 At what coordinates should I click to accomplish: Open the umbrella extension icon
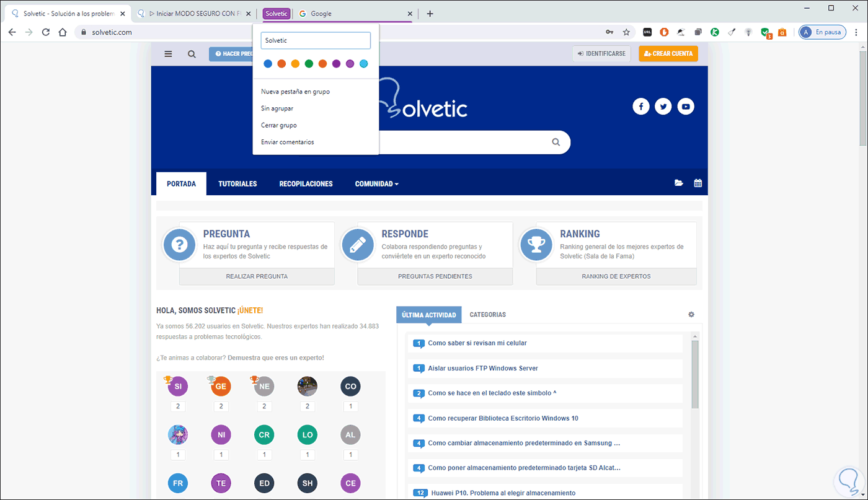tap(681, 32)
